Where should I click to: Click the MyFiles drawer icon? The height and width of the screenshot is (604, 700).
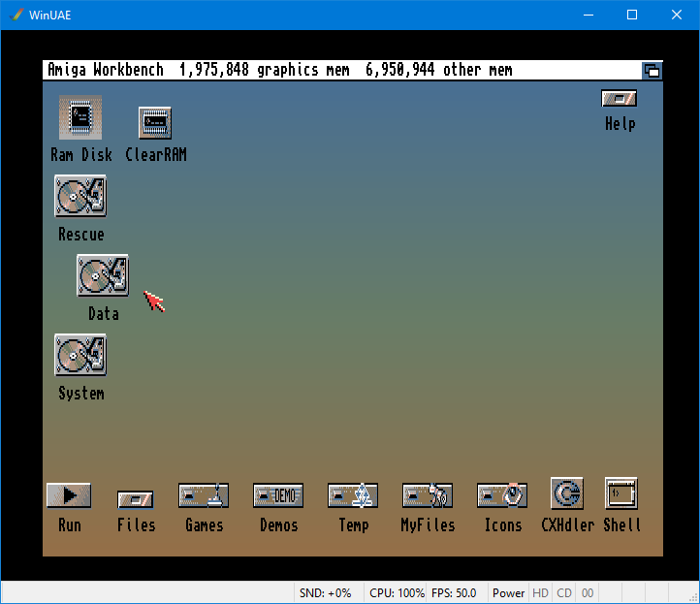pyautogui.click(x=428, y=495)
